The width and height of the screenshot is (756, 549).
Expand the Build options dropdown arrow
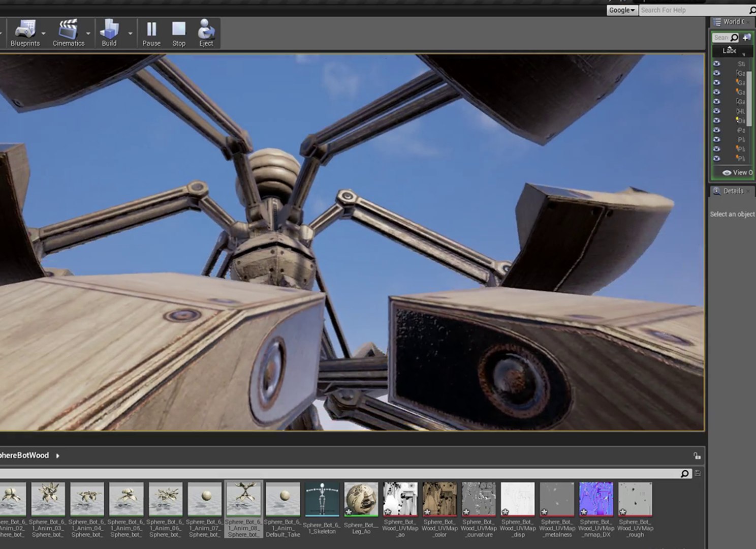pyautogui.click(x=131, y=34)
